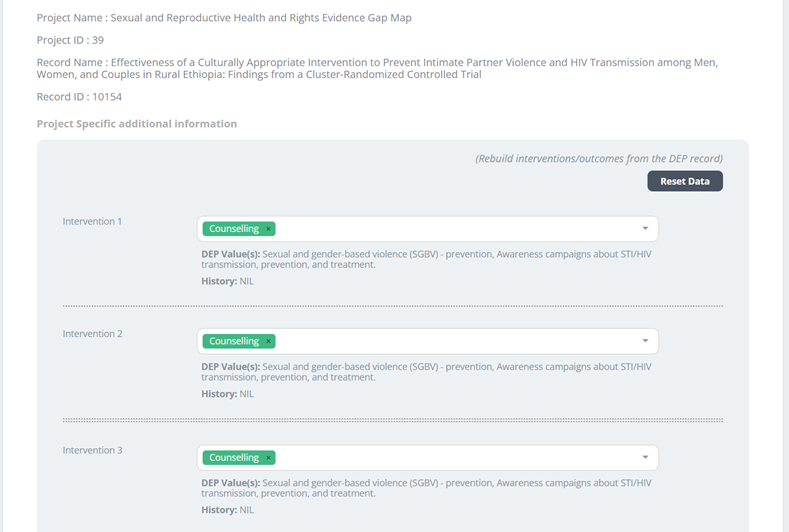Expand the Intervention 3 dropdown arrow

(x=645, y=458)
